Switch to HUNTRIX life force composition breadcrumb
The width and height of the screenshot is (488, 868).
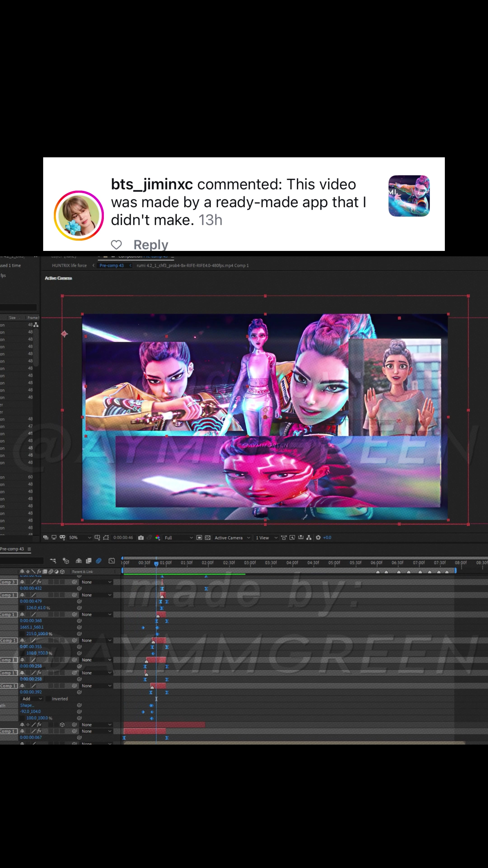[69, 266]
